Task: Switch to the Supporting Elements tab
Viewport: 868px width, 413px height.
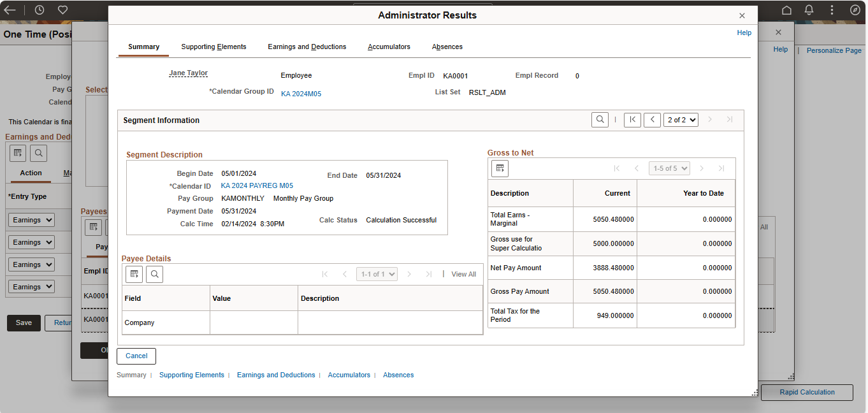Action: (x=213, y=46)
